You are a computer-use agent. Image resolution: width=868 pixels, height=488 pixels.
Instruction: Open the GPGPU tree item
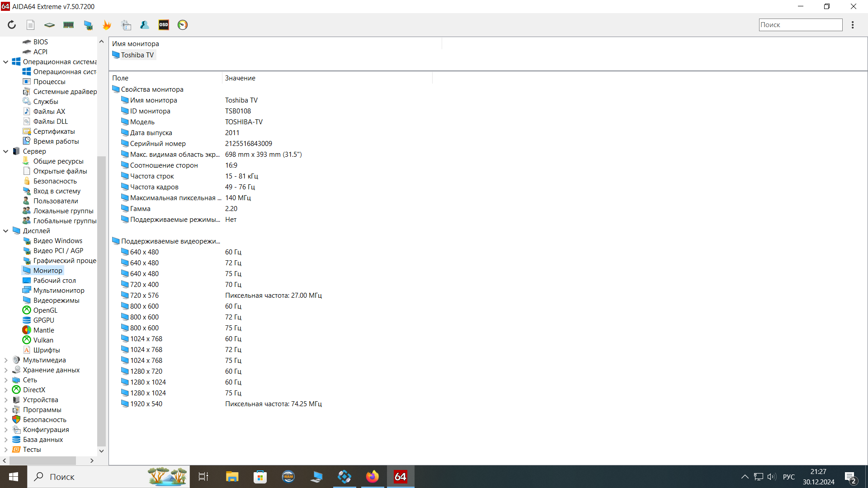coord(43,320)
